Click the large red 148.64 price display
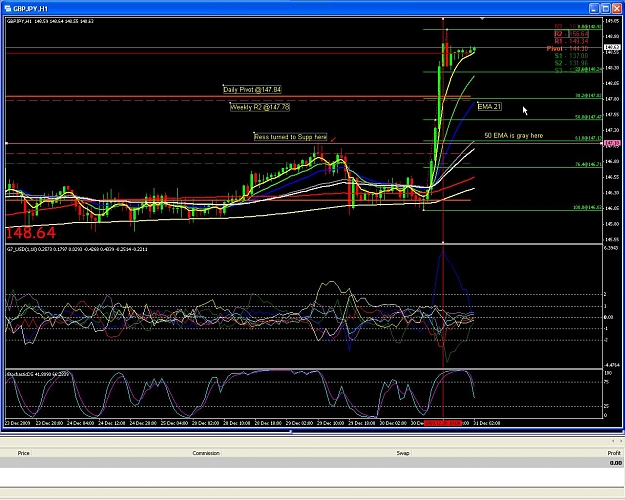The width and height of the screenshot is (625, 500). pyautogui.click(x=31, y=233)
